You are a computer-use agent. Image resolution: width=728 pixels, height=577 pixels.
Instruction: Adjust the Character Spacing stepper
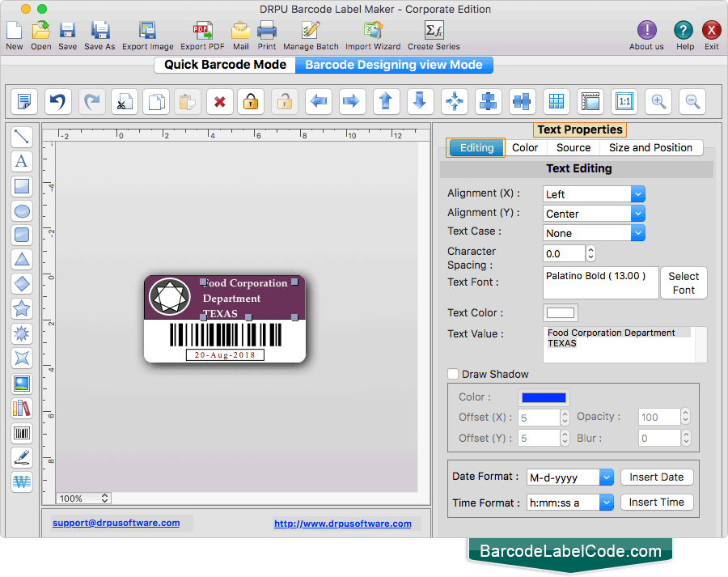[590, 253]
